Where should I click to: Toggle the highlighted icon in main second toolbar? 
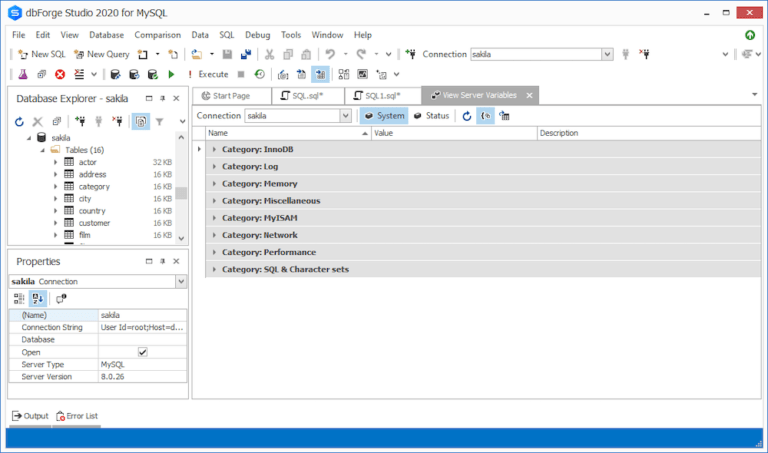pos(320,74)
